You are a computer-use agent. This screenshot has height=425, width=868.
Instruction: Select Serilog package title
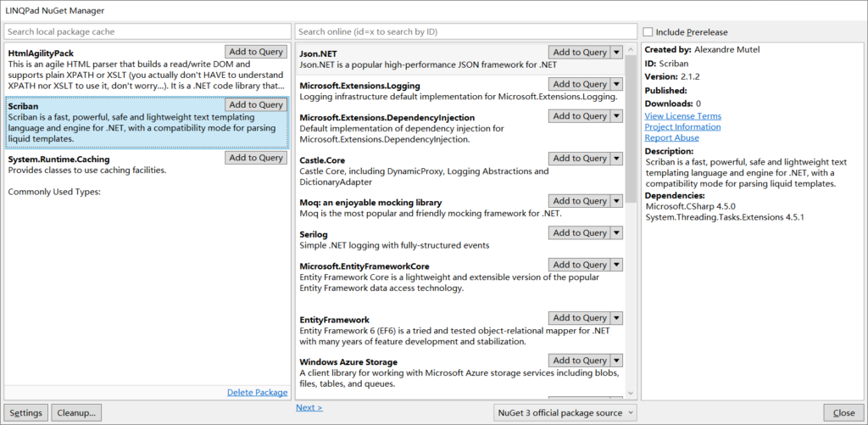pyautogui.click(x=314, y=234)
